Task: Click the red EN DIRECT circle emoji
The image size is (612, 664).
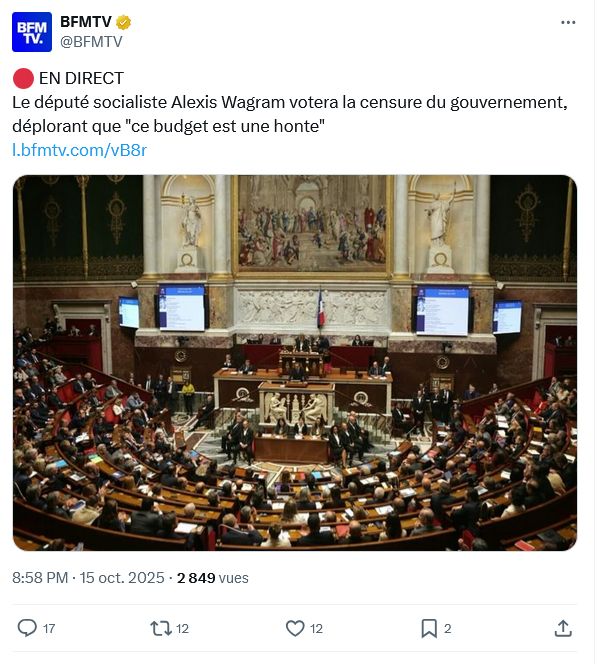Action: (23, 79)
